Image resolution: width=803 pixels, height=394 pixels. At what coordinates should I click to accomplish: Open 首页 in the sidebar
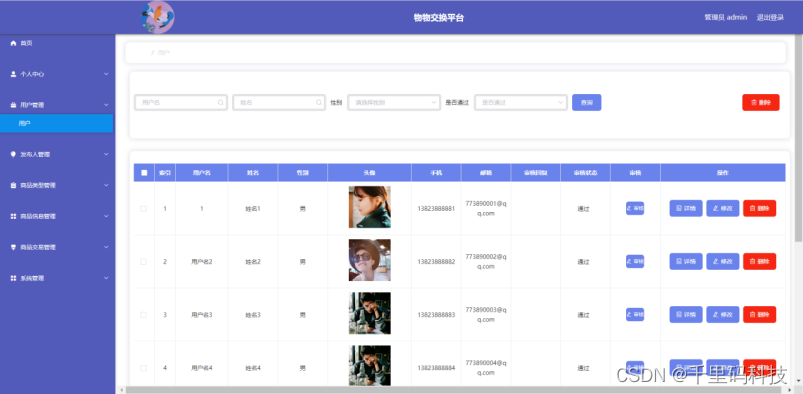pos(27,44)
